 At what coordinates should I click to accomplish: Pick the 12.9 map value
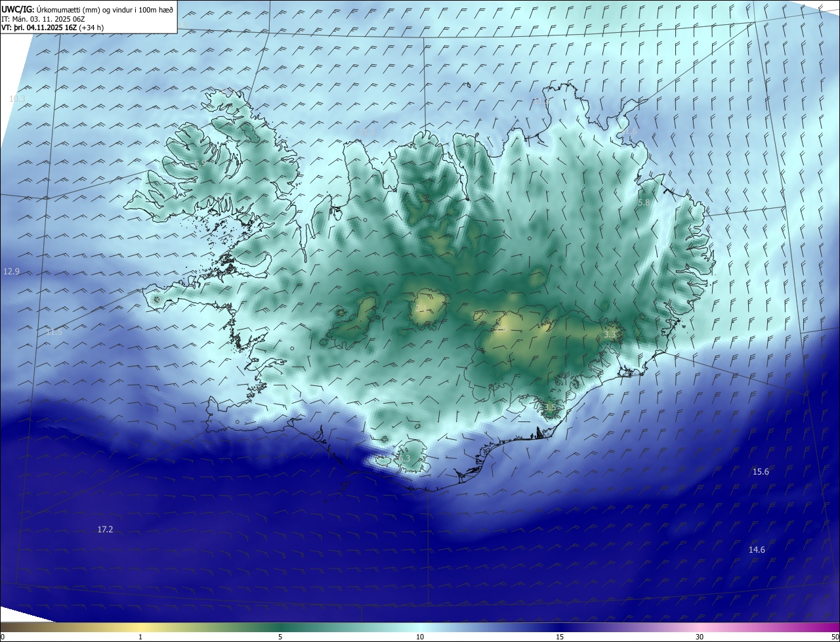click(12, 271)
